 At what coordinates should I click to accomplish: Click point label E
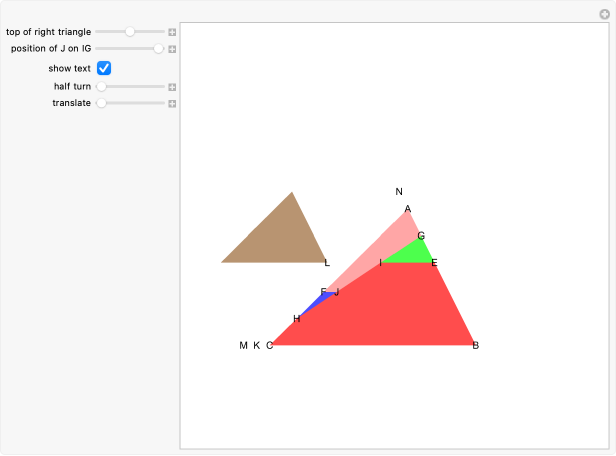434,263
